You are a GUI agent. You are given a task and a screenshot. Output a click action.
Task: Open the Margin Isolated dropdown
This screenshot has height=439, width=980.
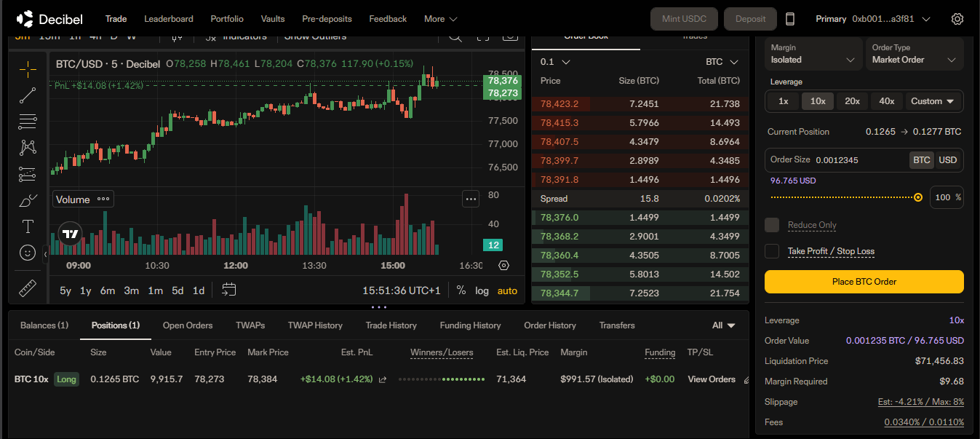(813, 54)
